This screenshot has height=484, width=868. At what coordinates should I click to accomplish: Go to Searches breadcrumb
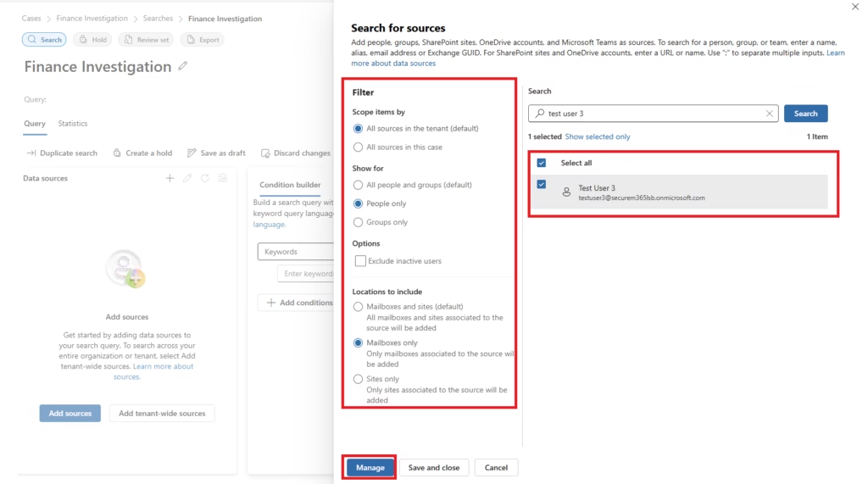(158, 19)
